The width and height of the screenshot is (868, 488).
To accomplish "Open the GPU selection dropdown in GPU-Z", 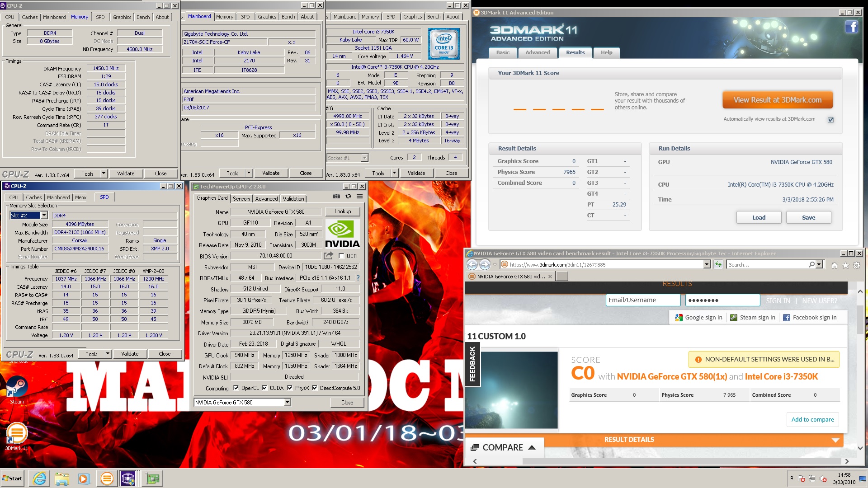I will pyautogui.click(x=287, y=402).
